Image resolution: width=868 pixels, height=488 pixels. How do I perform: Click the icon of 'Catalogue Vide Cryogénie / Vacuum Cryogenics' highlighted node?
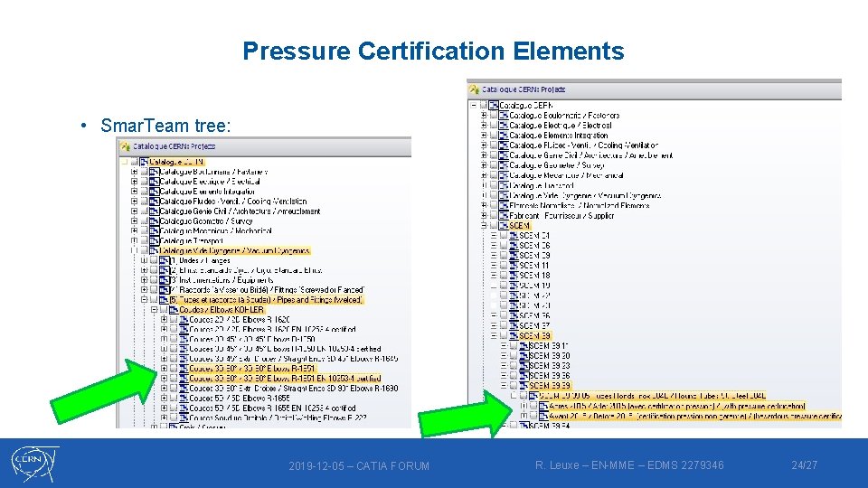[155, 250]
